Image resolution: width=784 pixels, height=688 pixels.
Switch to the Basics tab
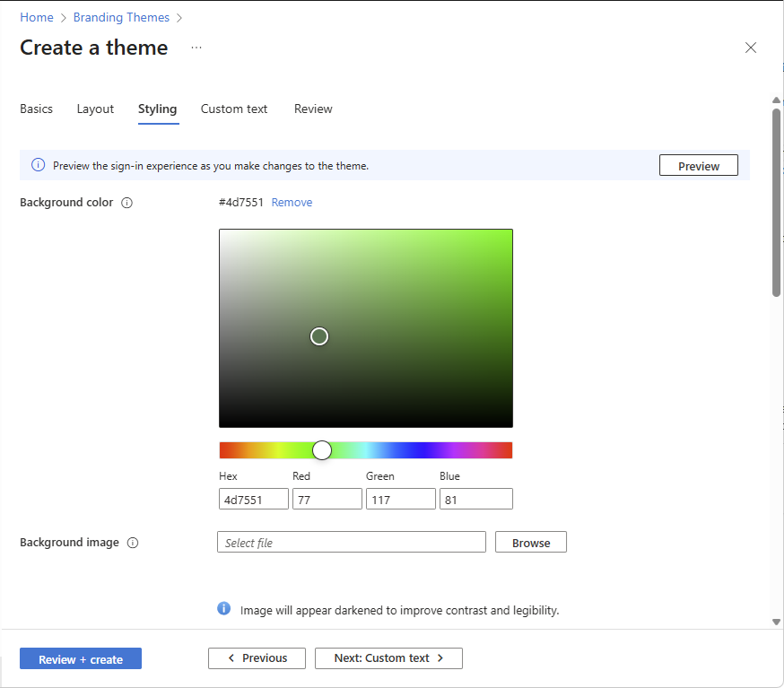coord(37,109)
